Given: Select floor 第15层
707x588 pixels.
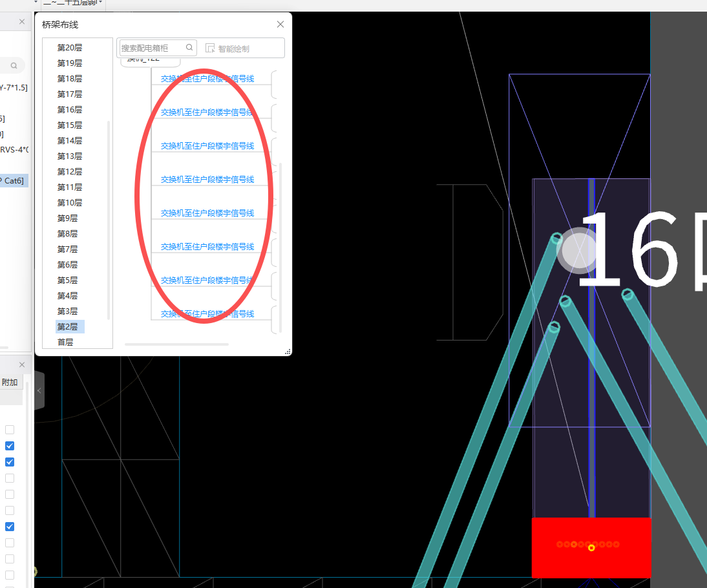Looking at the screenshot, I should 70,125.
